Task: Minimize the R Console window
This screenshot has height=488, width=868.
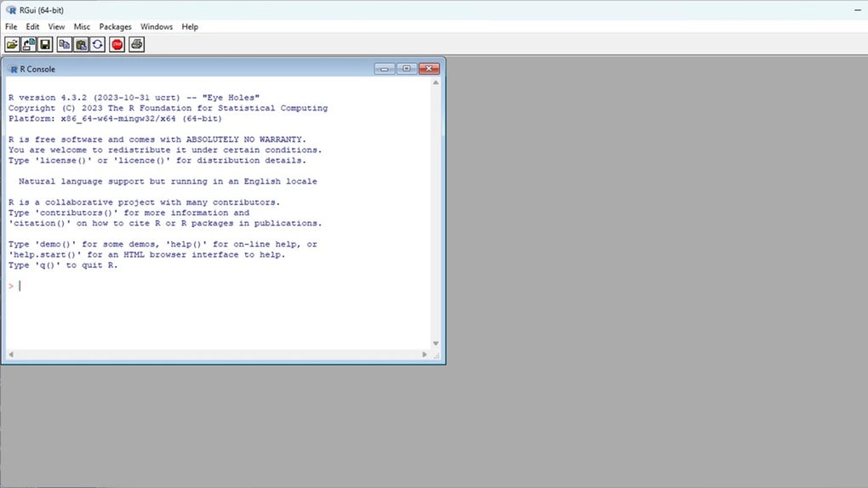Action: 385,69
